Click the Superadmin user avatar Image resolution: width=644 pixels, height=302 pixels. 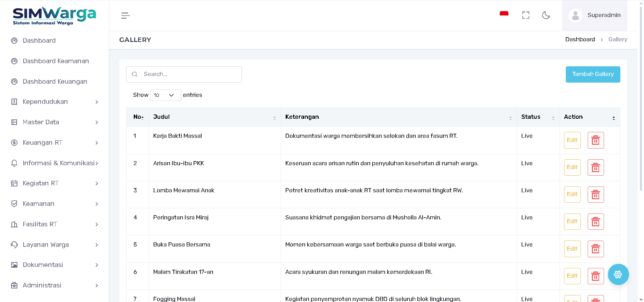576,15
